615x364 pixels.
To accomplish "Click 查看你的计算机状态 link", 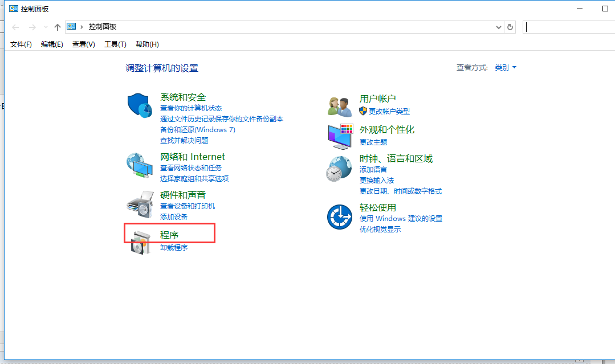I will coord(191,108).
